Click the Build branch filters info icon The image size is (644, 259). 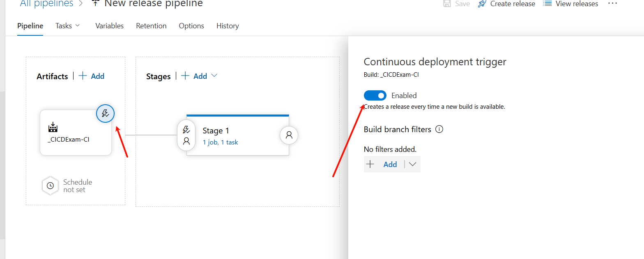tap(439, 129)
